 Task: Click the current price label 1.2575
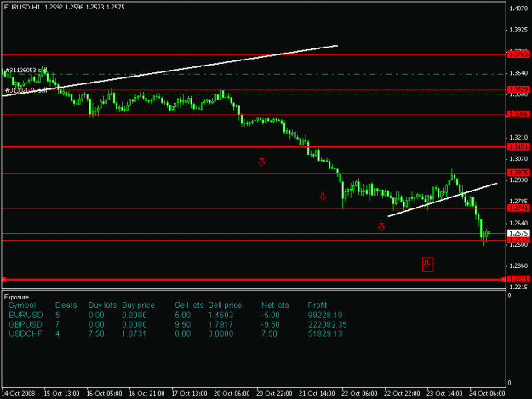(518, 233)
